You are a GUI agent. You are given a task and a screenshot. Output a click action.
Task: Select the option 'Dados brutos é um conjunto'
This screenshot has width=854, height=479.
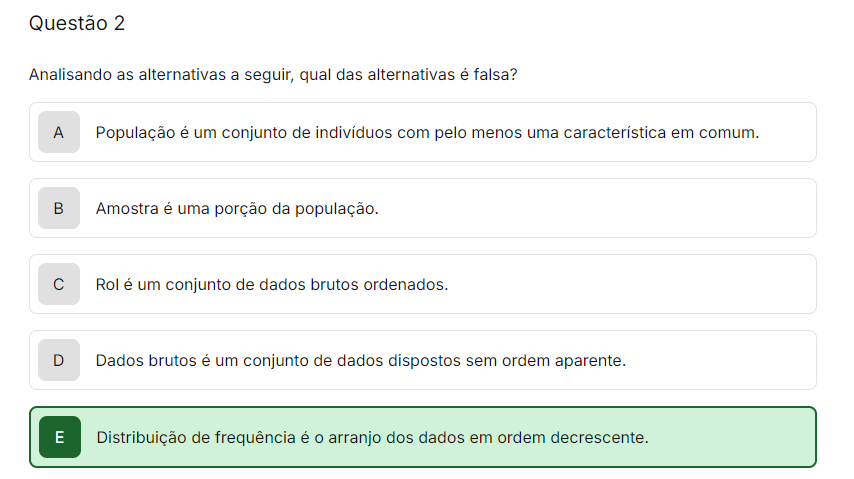360,360
